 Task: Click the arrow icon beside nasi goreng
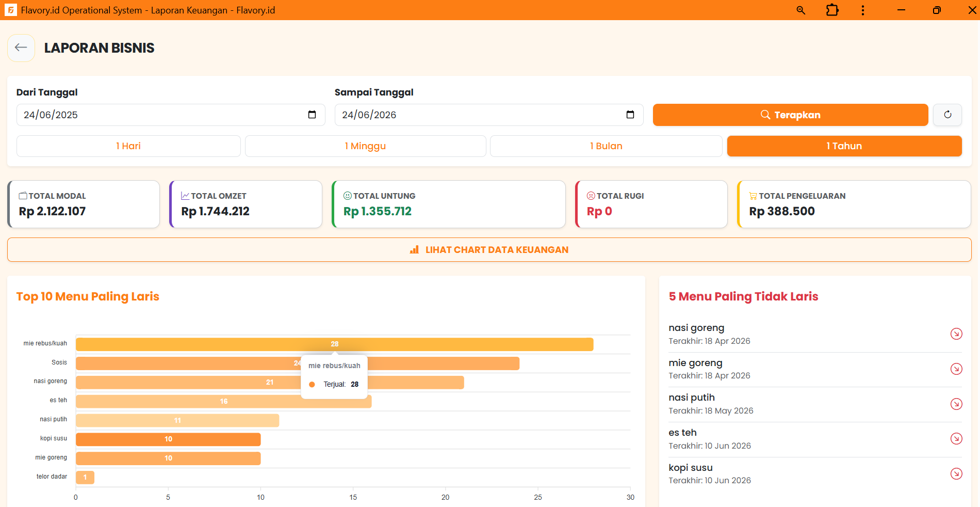click(956, 334)
